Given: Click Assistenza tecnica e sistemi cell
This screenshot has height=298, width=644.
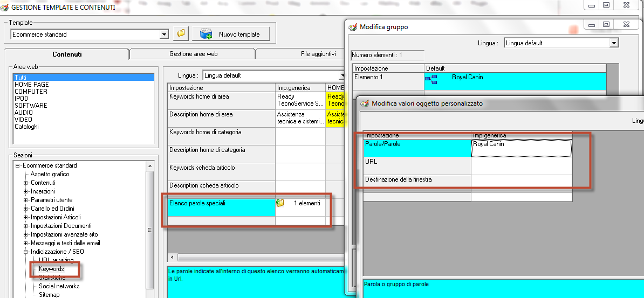Looking at the screenshot, I should coord(300,118).
